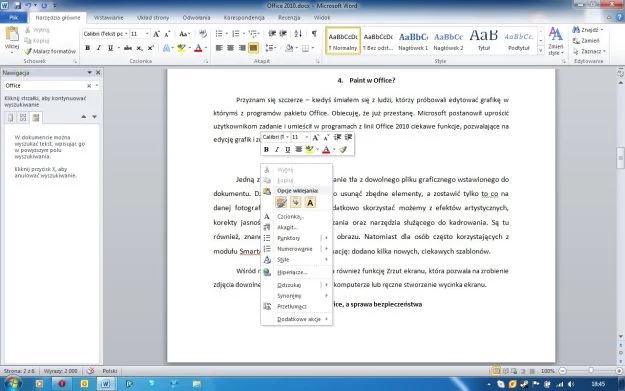Apply the 'Tytuł' style
This screenshot has width=625, height=391.
pos(483,41)
